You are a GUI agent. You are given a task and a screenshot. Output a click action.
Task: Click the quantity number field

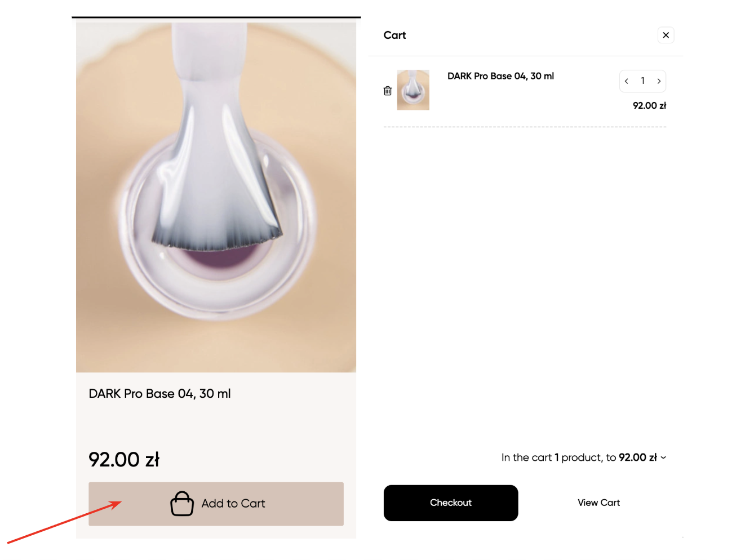pyautogui.click(x=642, y=81)
